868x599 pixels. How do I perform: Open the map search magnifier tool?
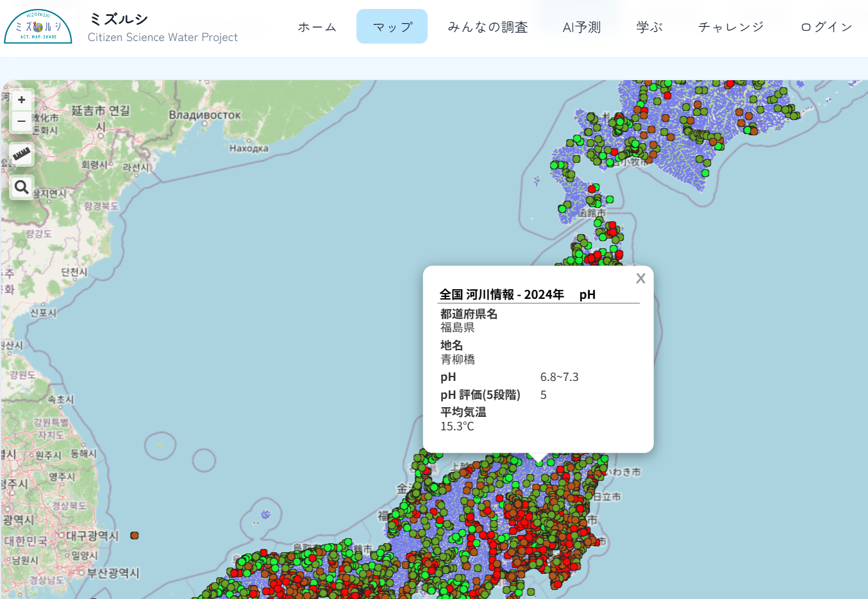click(22, 187)
